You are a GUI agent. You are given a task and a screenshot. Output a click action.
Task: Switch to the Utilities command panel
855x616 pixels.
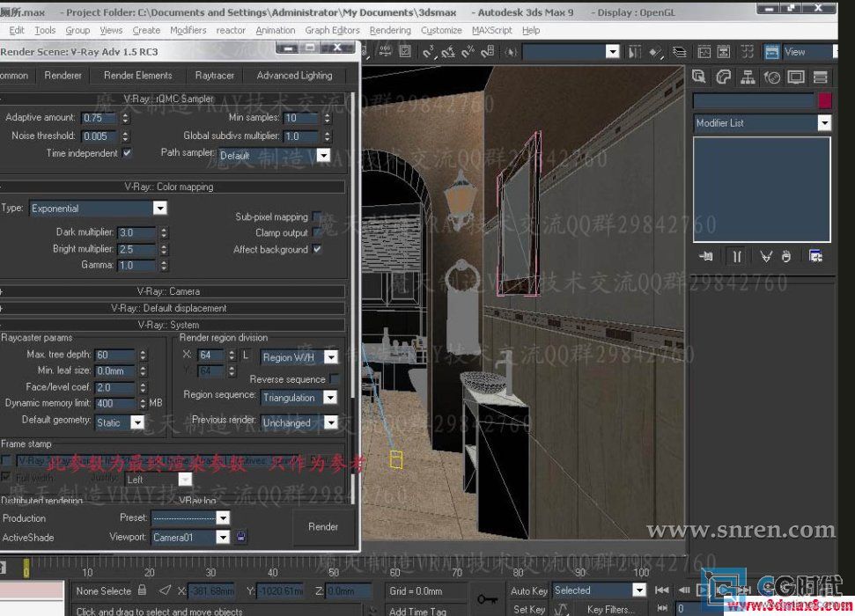coord(820,77)
